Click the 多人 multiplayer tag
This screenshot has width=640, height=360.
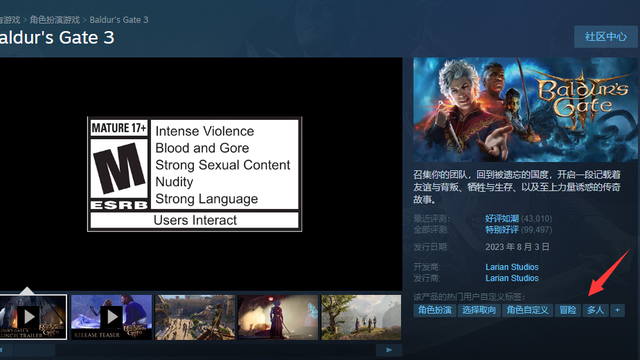596,310
